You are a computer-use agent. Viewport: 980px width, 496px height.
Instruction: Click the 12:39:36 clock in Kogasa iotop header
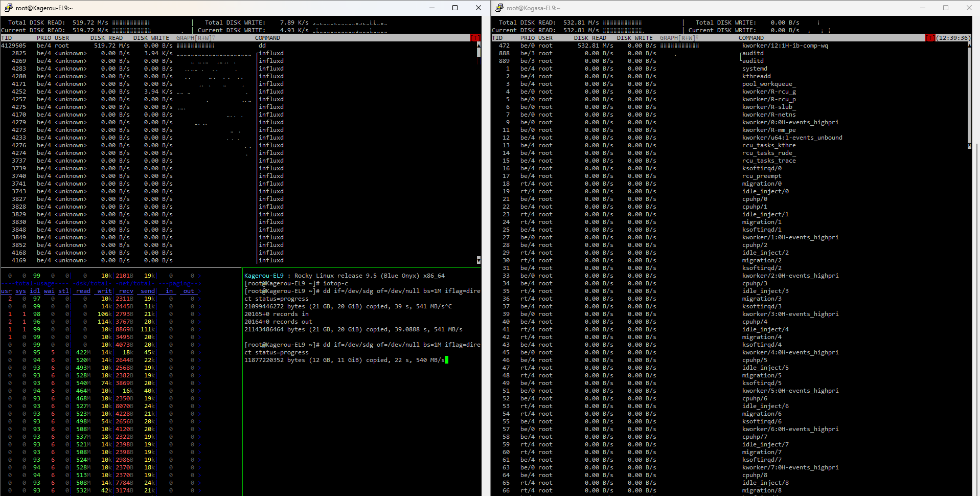pos(953,38)
